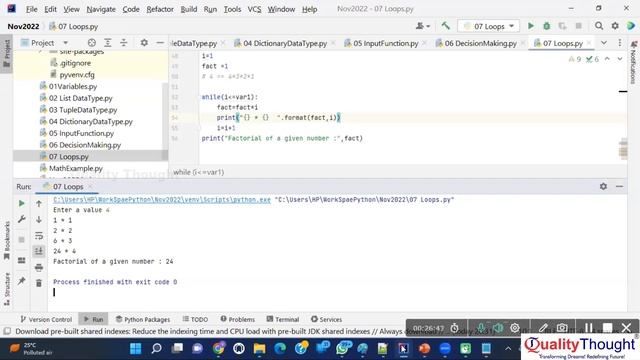Switch to 05 InputFunction.py tab

tap(385, 43)
